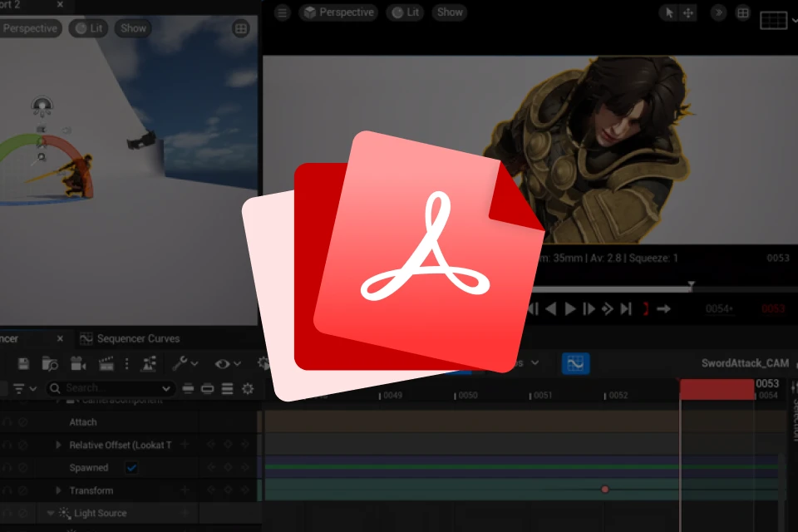Click the browse-to-asset folder magnifier icon
This screenshot has width=798, height=532.
(49, 363)
